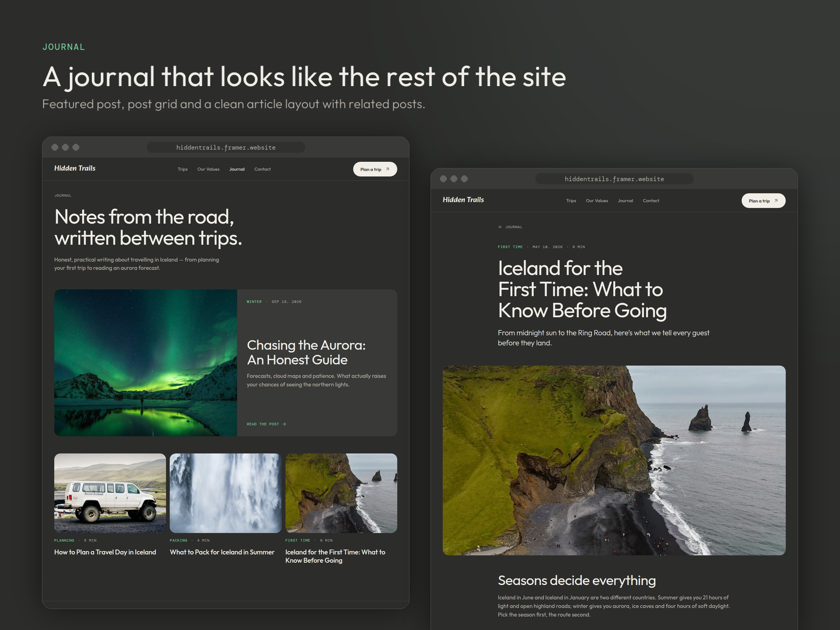This screenshot has height=630, width=840.
Task: Open grid title Iceland for the First Time
Action: coord(335,556)
